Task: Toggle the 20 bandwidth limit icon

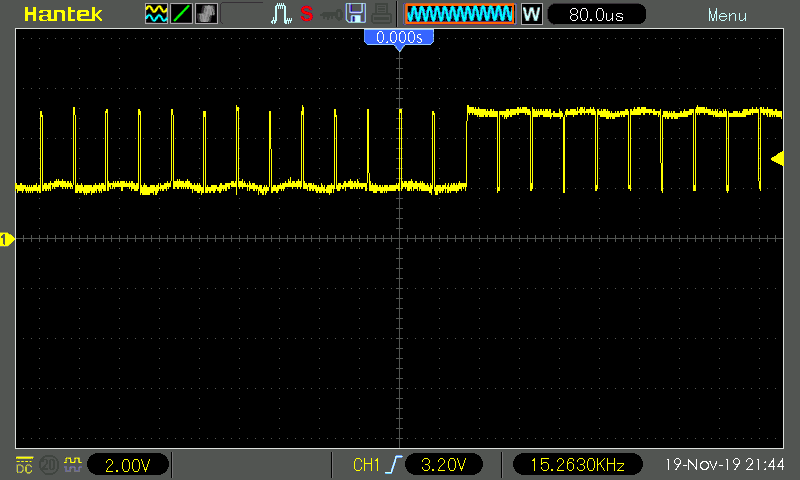Action: (47, 464)
